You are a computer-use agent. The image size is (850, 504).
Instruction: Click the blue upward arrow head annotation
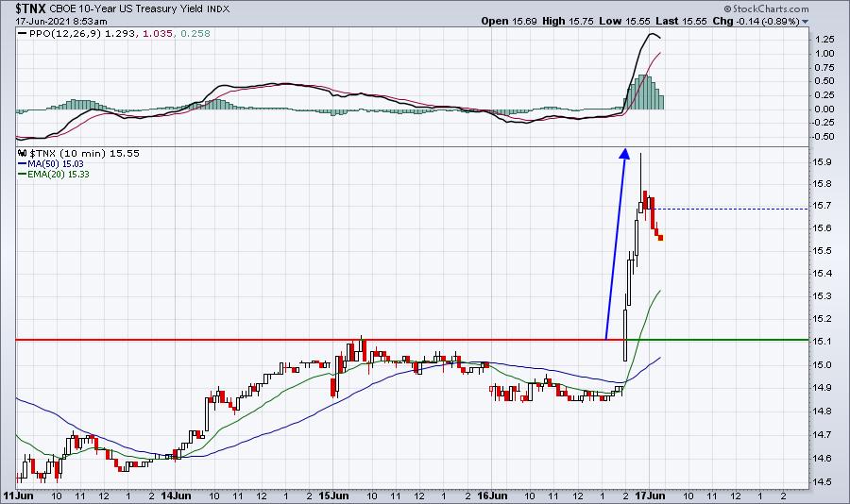623,153
